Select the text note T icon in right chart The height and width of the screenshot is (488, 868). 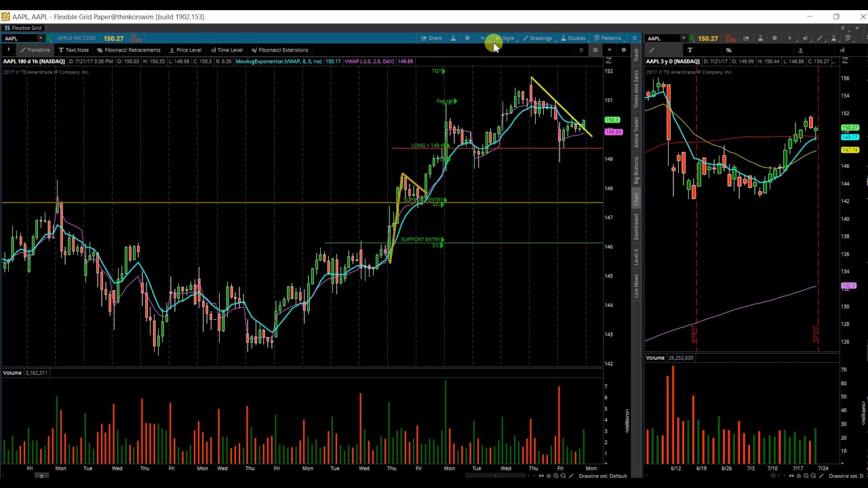[690, 49]
